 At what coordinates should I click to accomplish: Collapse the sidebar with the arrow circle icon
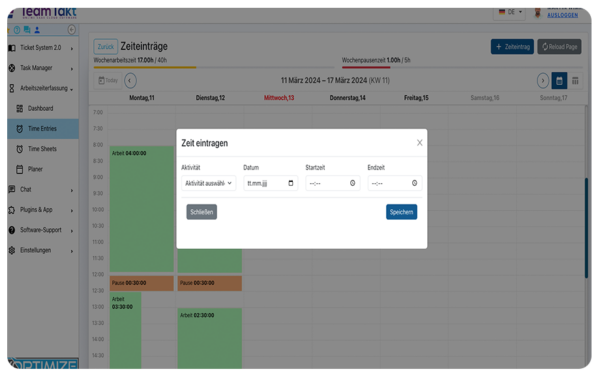pos(72,30)
